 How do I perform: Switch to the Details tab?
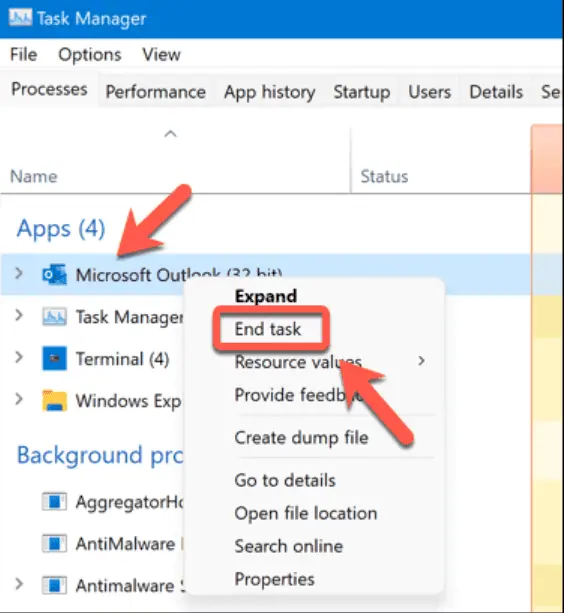pyautogui.click(x=496, y=92)
